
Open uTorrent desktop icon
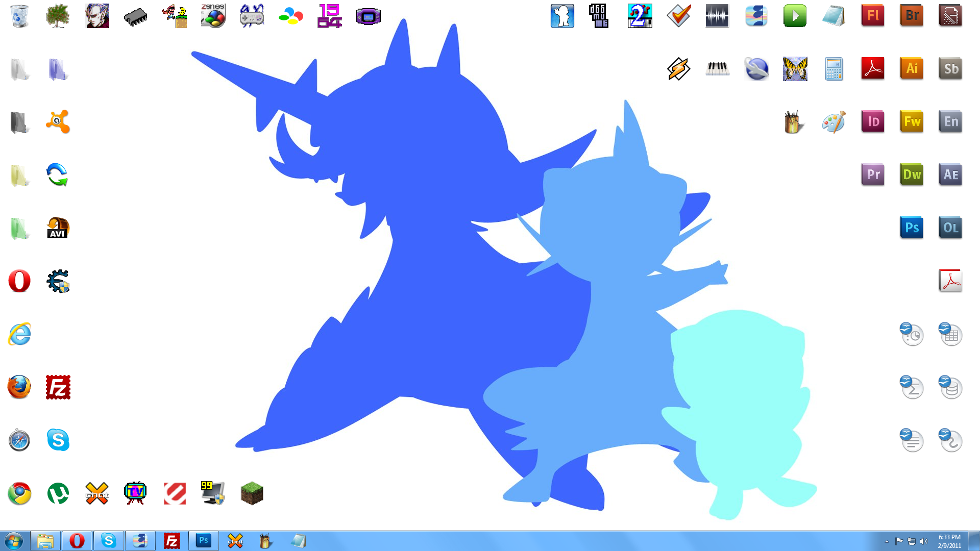(x=58, y=493)
